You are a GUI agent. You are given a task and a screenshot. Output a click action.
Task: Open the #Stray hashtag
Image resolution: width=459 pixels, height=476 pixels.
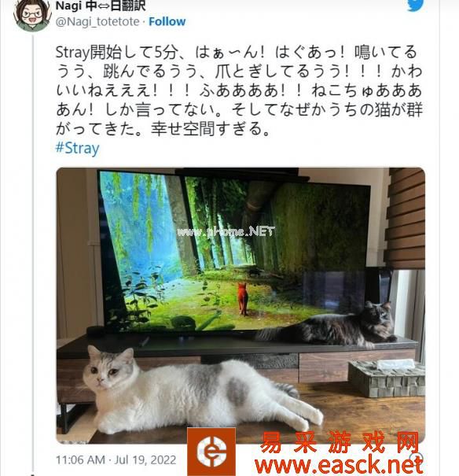78,148
